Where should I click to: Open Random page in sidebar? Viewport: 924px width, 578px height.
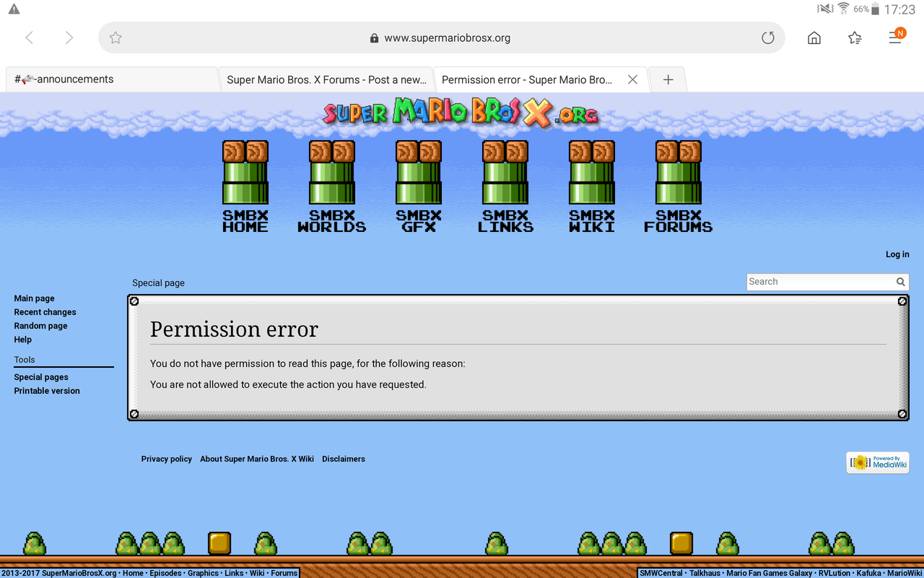pyautogui.click(x=40, y=326)
